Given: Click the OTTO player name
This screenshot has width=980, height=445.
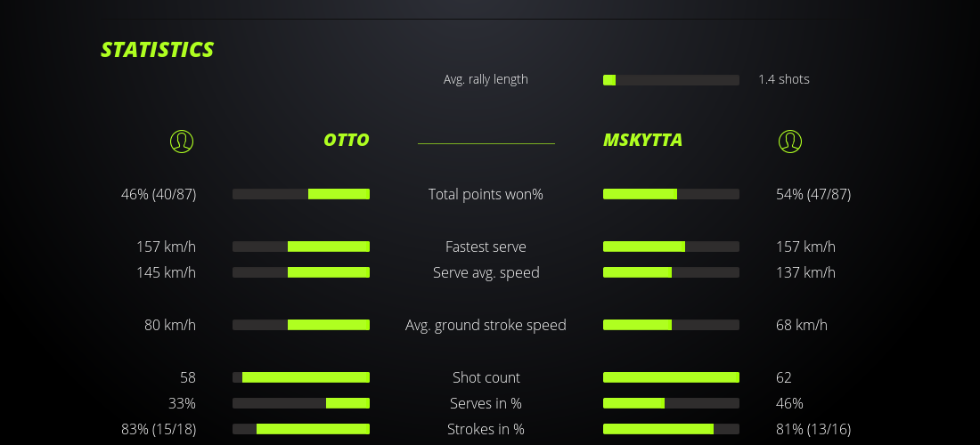Looking at the screenshot, I should (x=346, y=140).
